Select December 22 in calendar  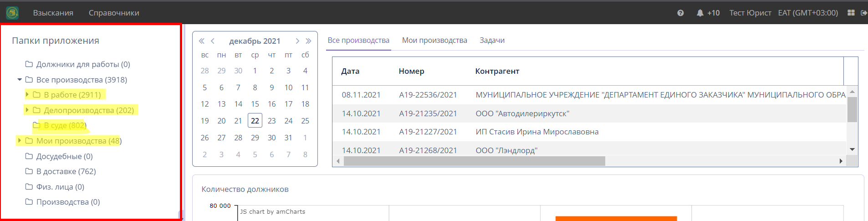[255, 121]
